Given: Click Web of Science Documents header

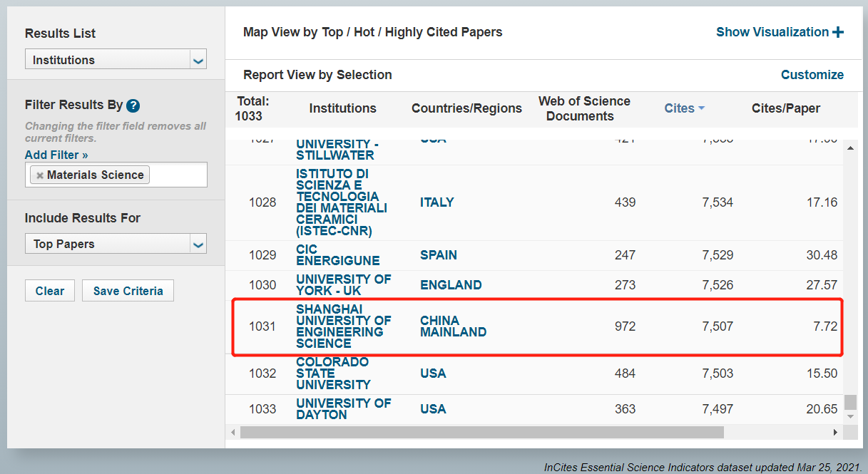Looking at the screenshot, I should coord(584,108).
